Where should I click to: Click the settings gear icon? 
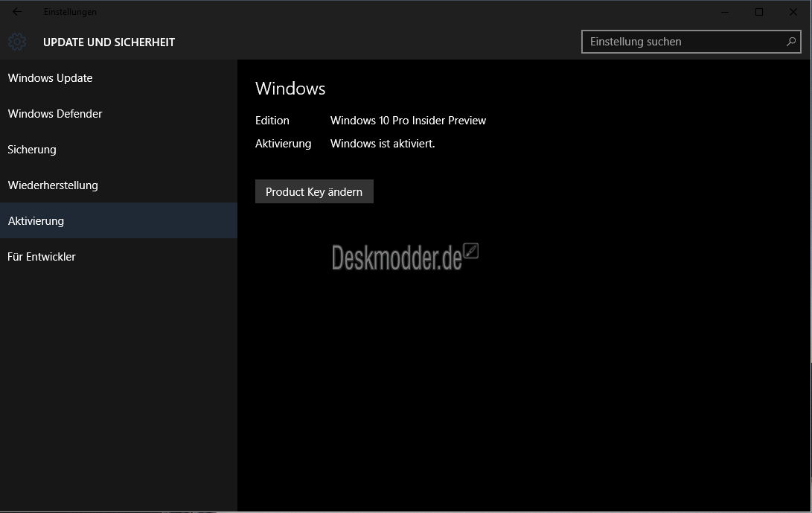coord(17,42)
